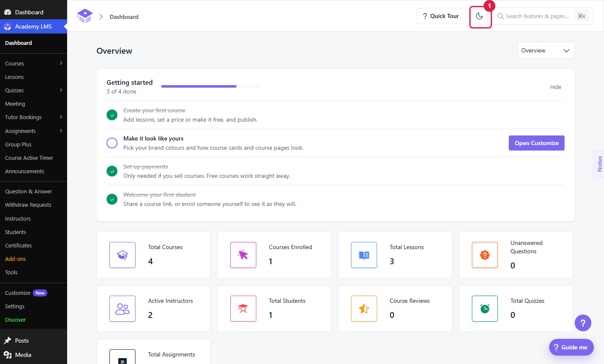Click the Posts pin icon in sidebar
604x364 pixels.
(8, 341)
